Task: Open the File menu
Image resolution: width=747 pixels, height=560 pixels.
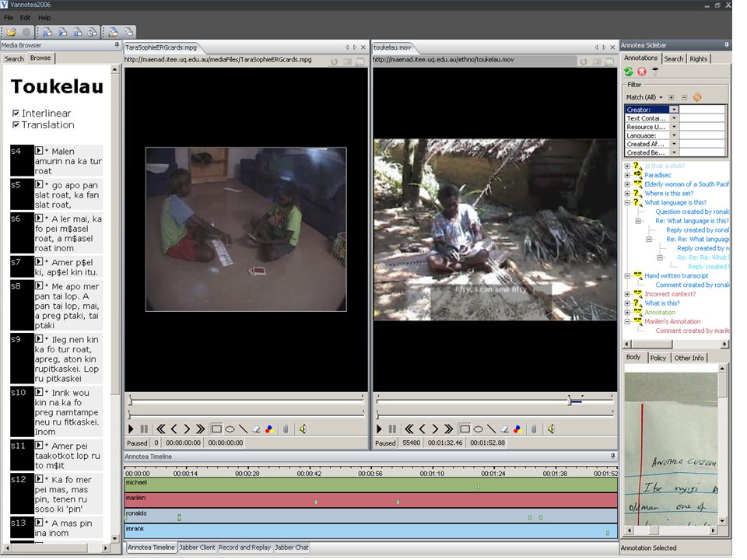Action: click(9, 18)
